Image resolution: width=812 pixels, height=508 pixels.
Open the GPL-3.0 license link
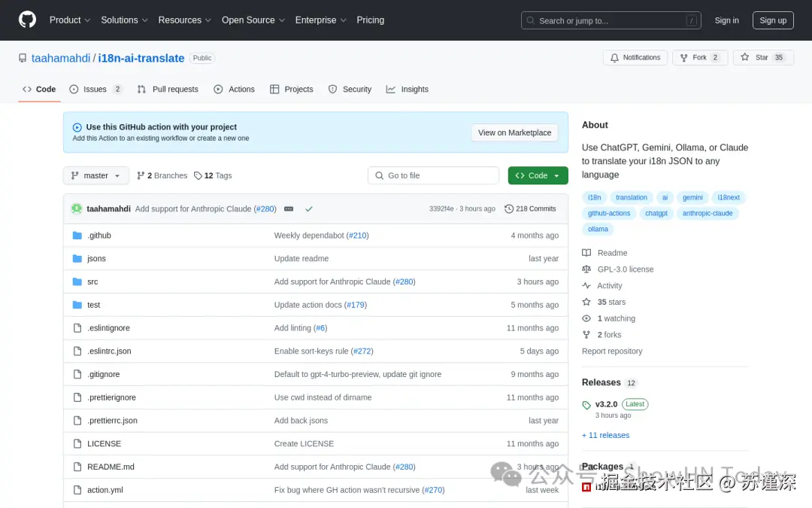tap(625, 269)
